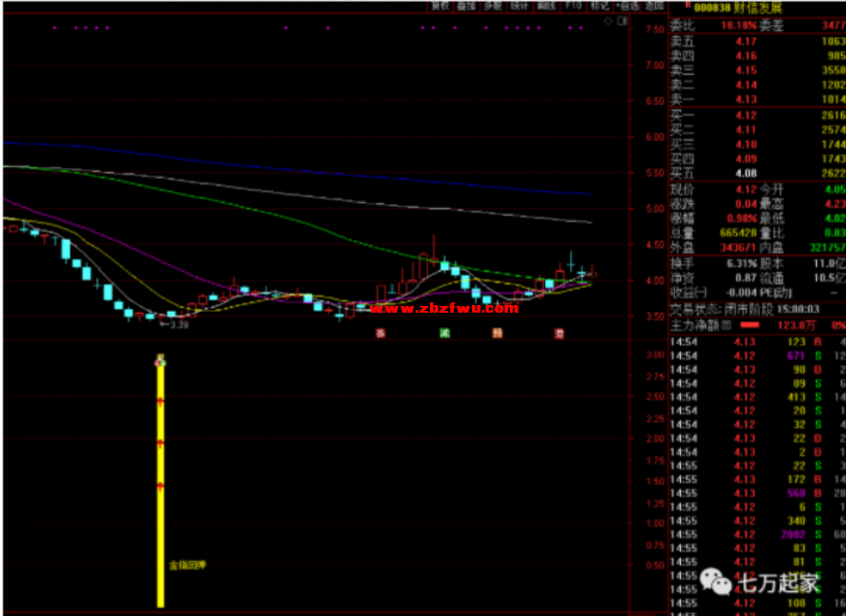Screen dimensions: 846x616
Task: Click the 内盘 321757 value
Action: [828, 247]
